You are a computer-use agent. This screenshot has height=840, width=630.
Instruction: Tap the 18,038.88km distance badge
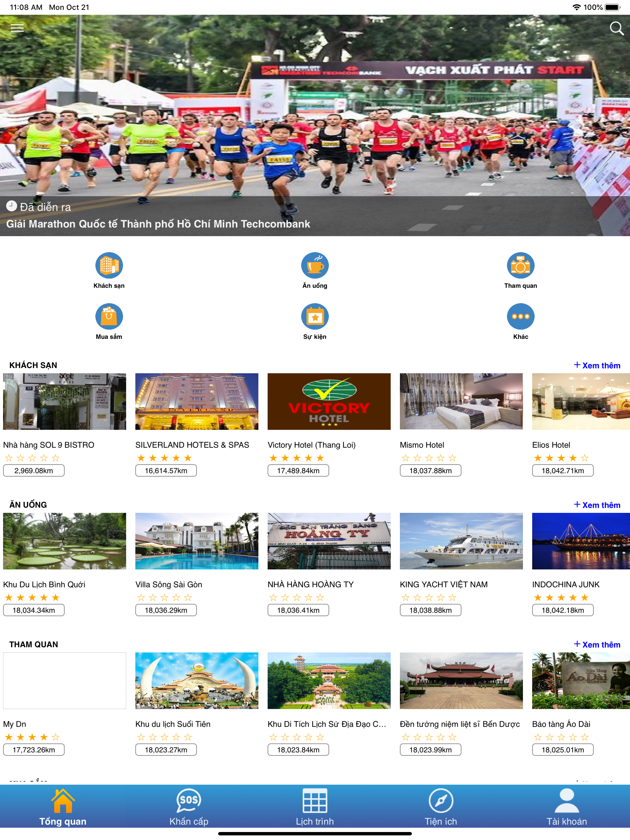point(431,610)
